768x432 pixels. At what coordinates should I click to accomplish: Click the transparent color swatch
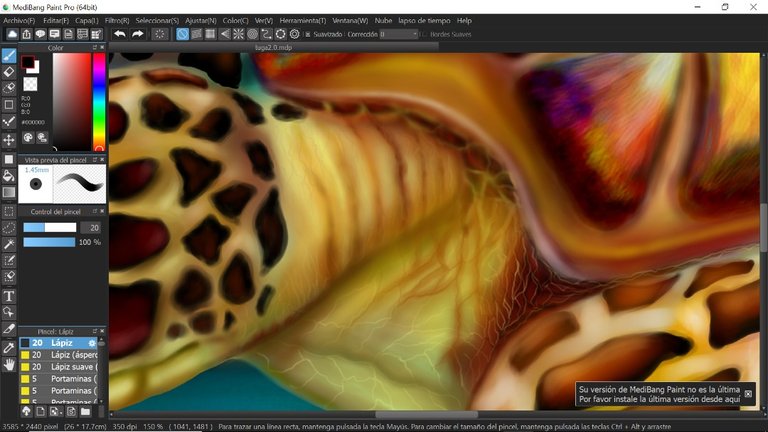pos(30,84)
